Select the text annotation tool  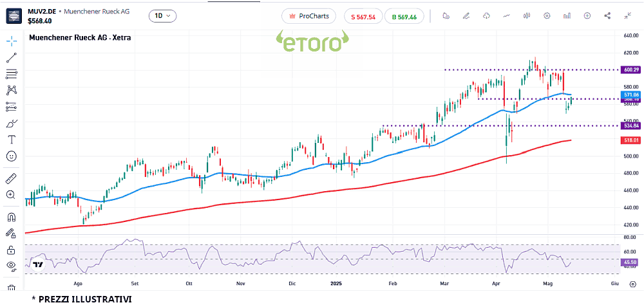click(12, 140)
